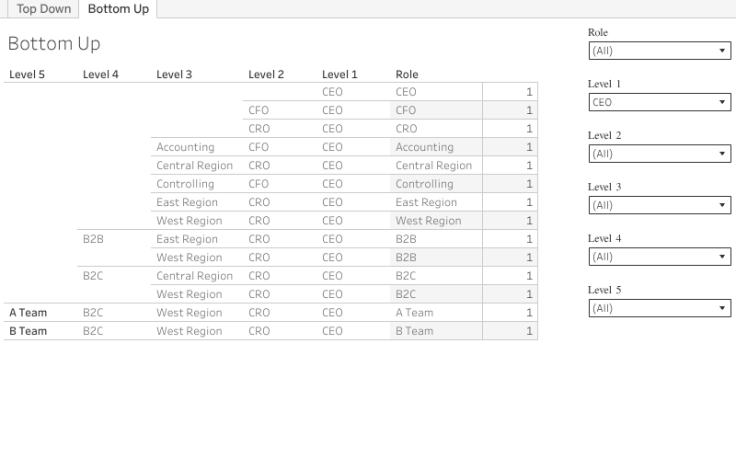Open the Level 4 filter dropdown
The image size is (736, 454).
659,257
